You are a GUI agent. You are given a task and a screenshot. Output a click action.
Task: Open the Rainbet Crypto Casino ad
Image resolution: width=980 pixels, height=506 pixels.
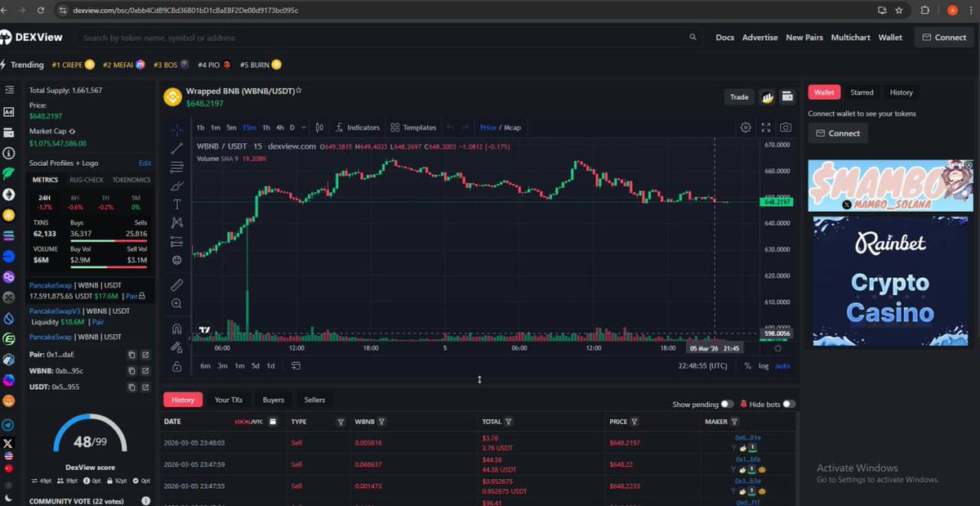coord(891,280)
